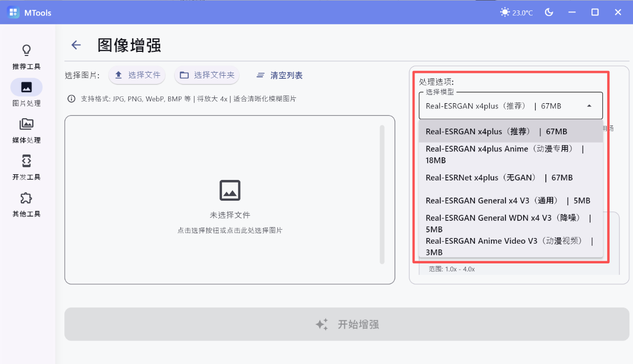
Task: Select Real-ESRNet x4plus（无GAN）option
Action: (x=511, y=178)
